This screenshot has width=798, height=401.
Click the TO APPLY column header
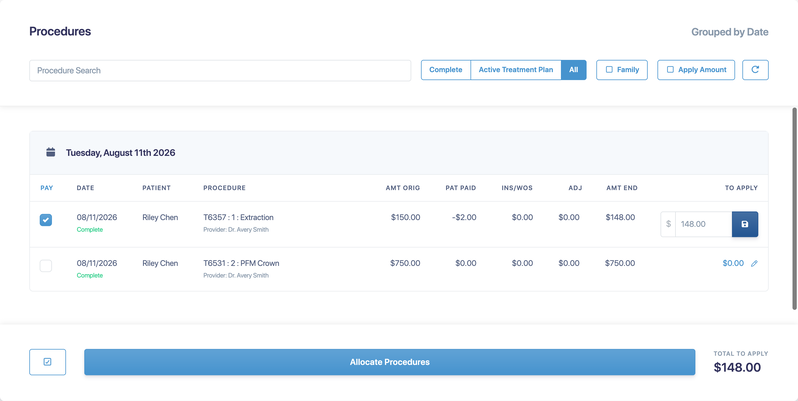click(x=742, y=188)
